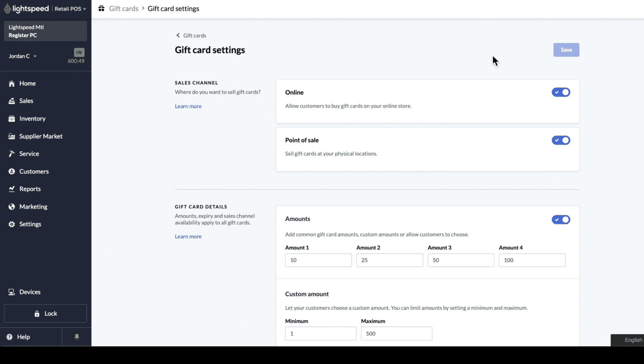Viewport: 644px width, 364px height.
Task: Disable the Online sales channel toggle
Action: point(561,92)
